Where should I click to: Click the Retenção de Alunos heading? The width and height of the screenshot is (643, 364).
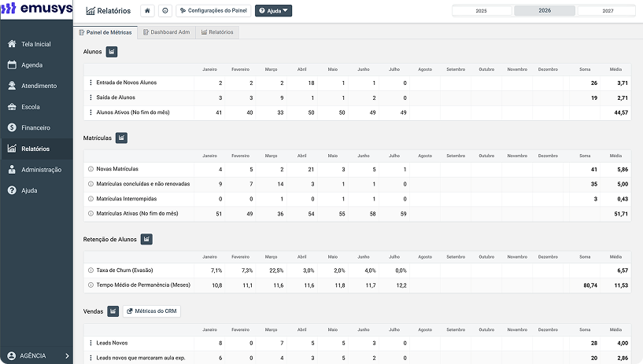[x=110, y=239]
